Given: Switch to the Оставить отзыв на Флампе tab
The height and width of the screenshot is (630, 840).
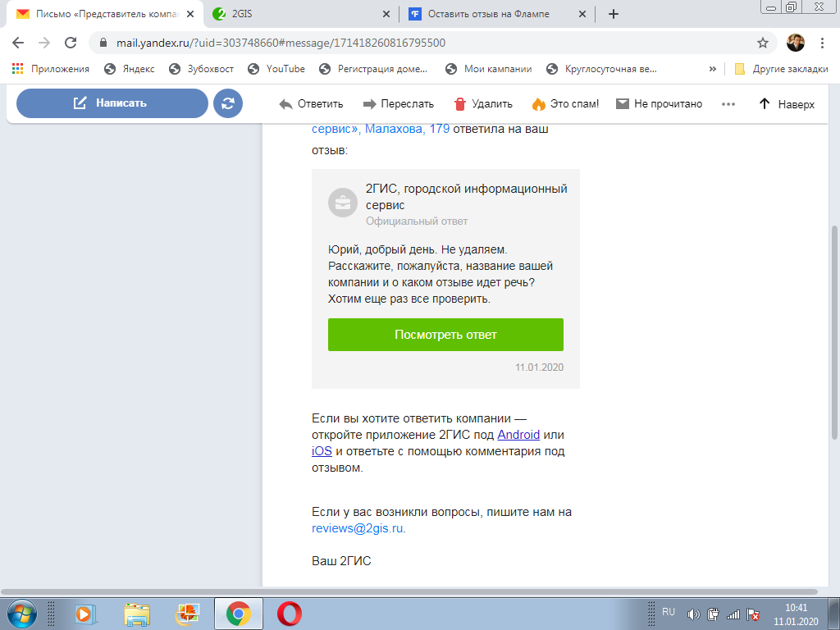Looking at the screenshot, I should pyautogui.click(x=496, y=14).
